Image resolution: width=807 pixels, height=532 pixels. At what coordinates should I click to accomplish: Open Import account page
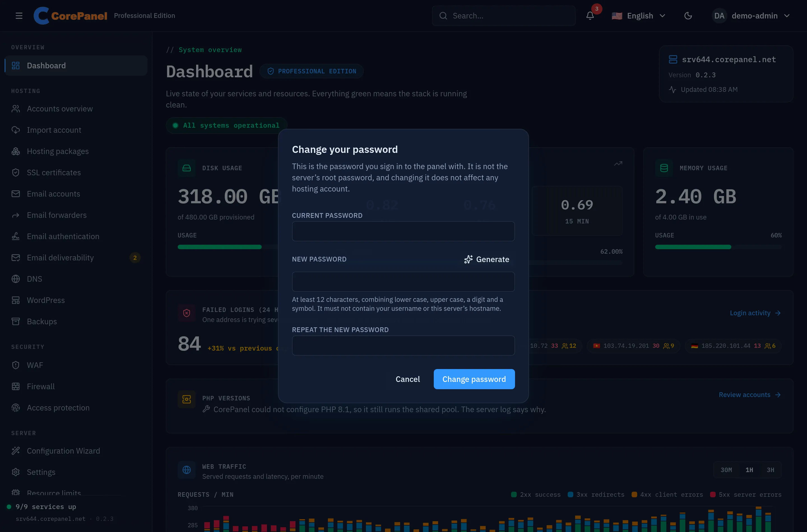click(x=76, y=130)
